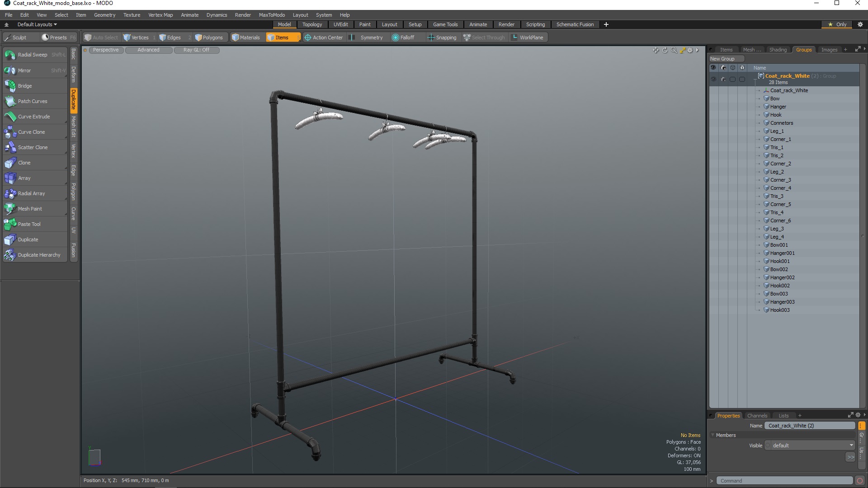This screenshot has width=868, height=488.
Task: Open the Vertex Map menu
Action: click(160, 15)
